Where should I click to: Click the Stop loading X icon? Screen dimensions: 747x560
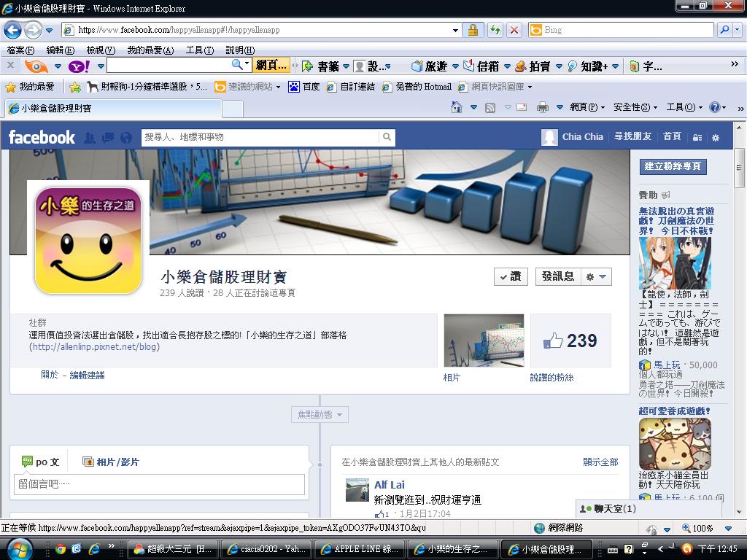click(x=514, y=30)
